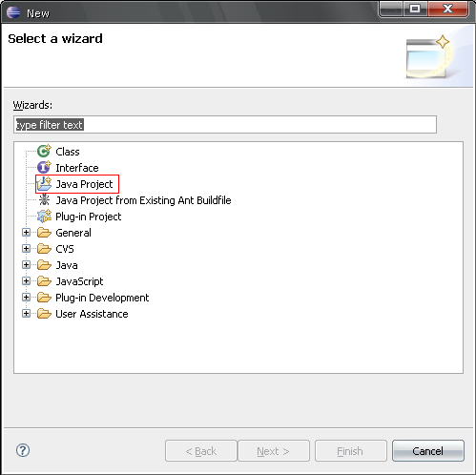Expand the Java folder node
Viewport: 476px width, 475px height.
pos(26,265)
